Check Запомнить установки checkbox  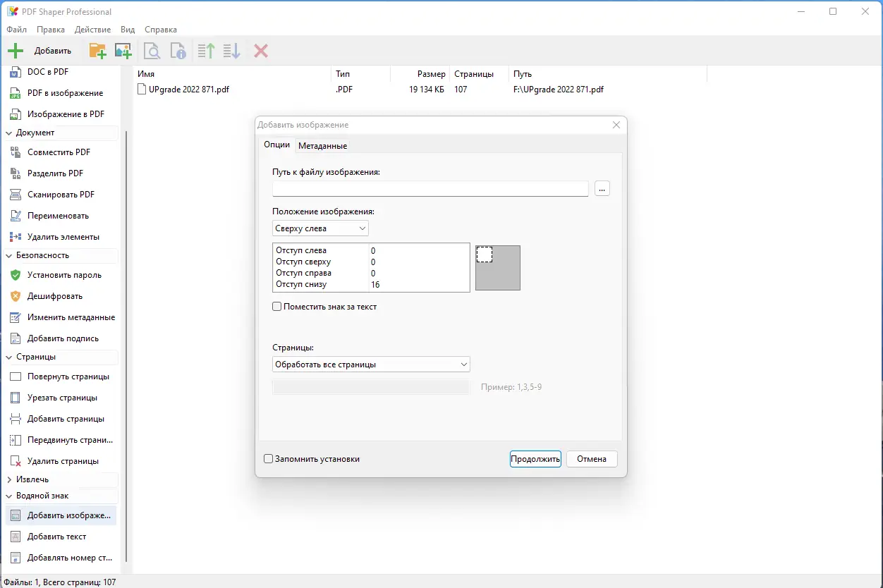click(268, 459)
